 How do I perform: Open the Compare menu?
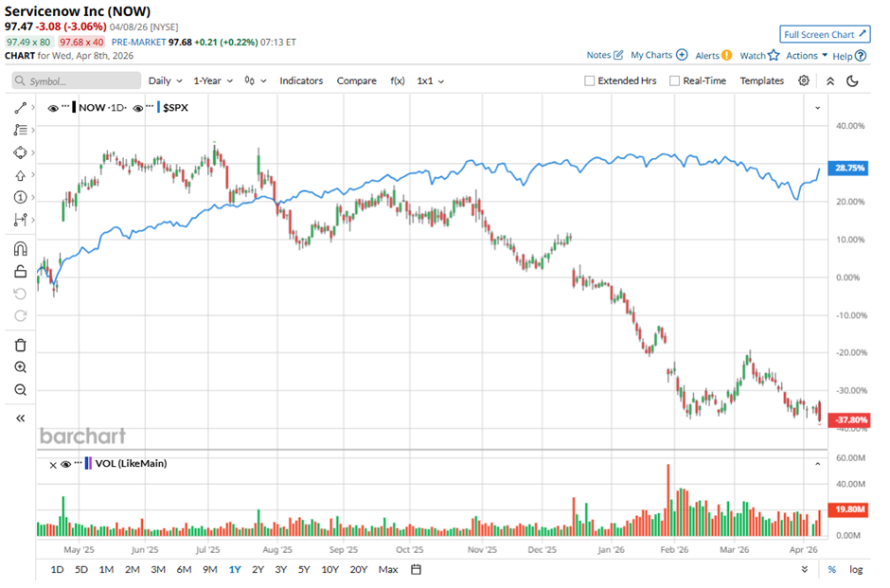tap(356, 81)
